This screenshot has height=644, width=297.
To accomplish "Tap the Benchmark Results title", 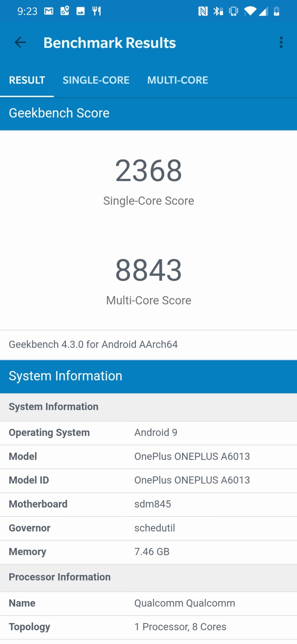I will [x=110, y=43].
